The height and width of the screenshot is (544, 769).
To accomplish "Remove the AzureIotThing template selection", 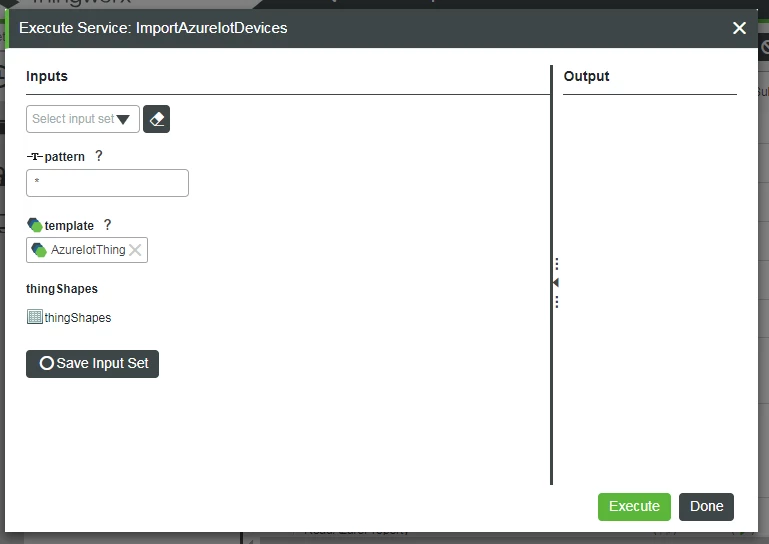I will coord(135,250).
